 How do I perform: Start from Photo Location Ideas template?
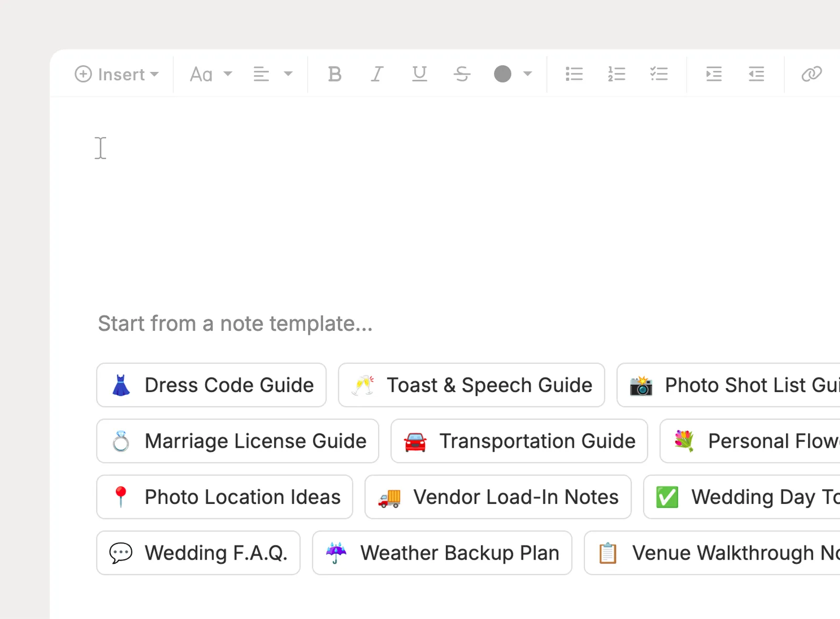click(x=225, y=497)
